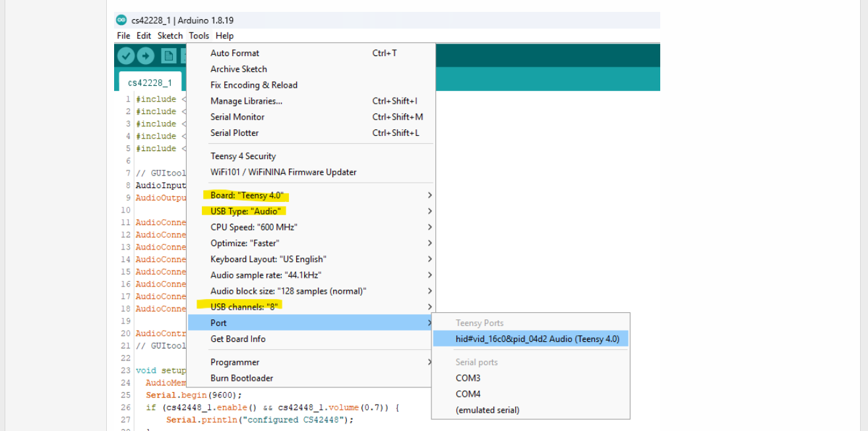The image size is (868, 431).
Task: Choose the COM4 serial port
Action: coord(468,394)
